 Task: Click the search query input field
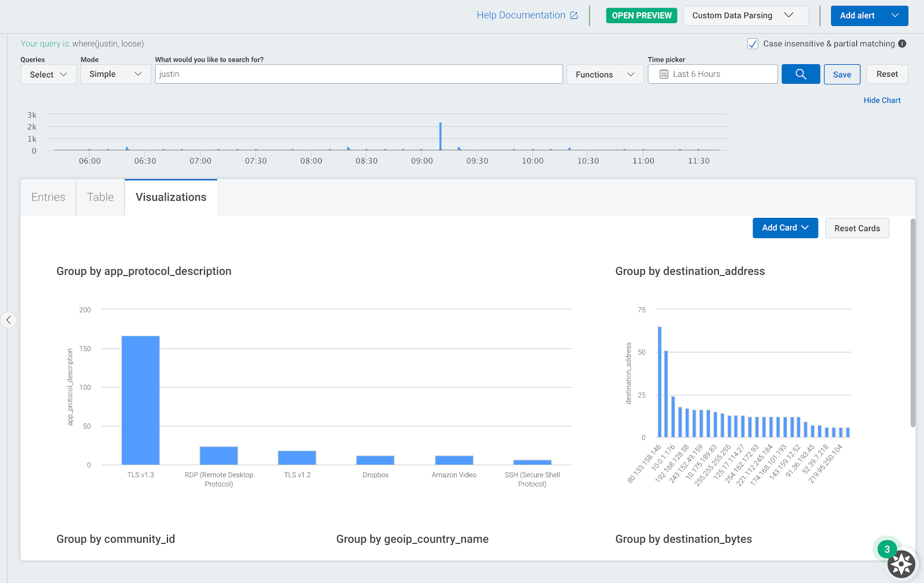[359, 74]
